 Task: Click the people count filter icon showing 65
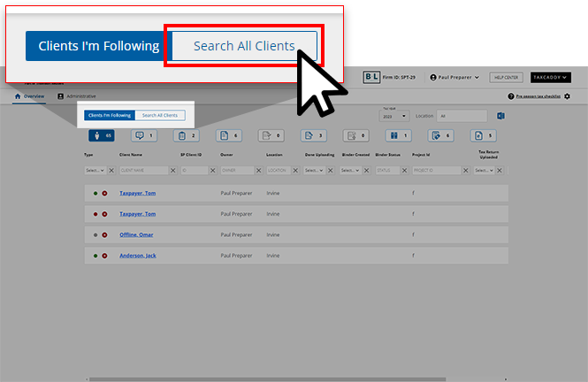[x=101, y=136]
